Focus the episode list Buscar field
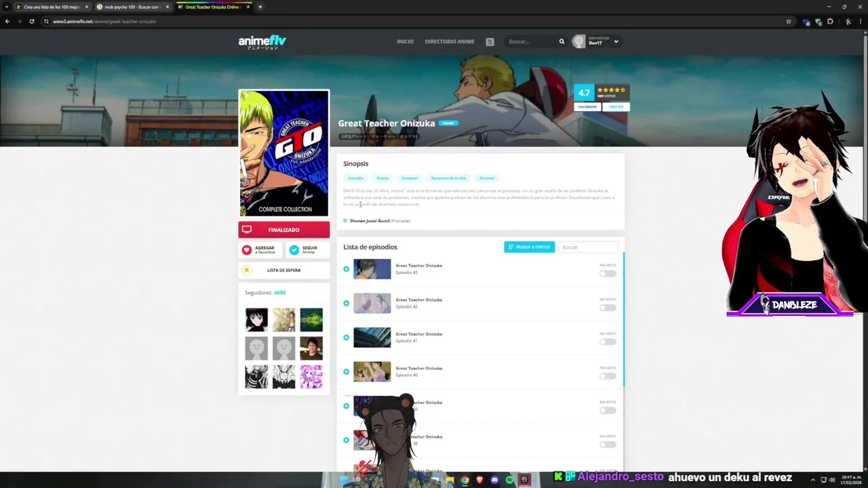The height and width of the screenshot is (488, 868). pos(587,247)
